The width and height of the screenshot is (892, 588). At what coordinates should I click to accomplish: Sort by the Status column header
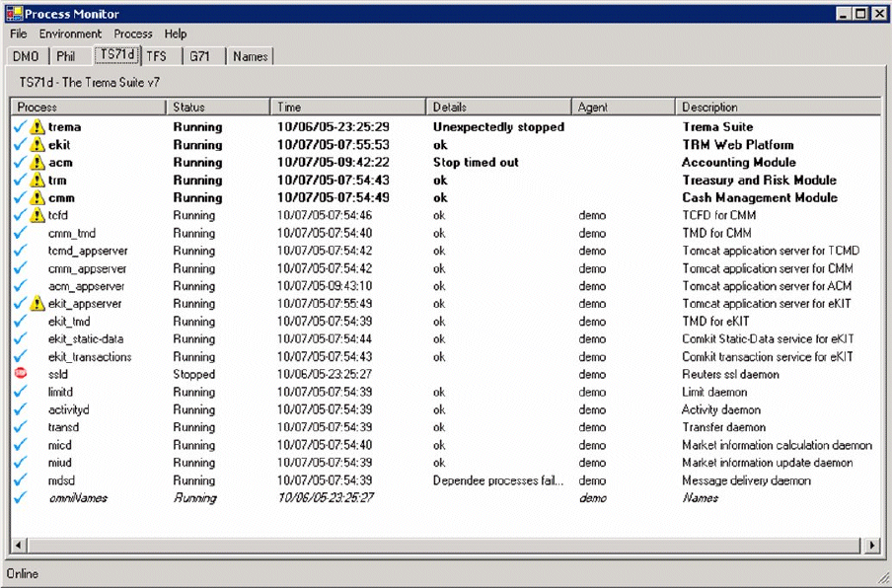pos(218,107)
